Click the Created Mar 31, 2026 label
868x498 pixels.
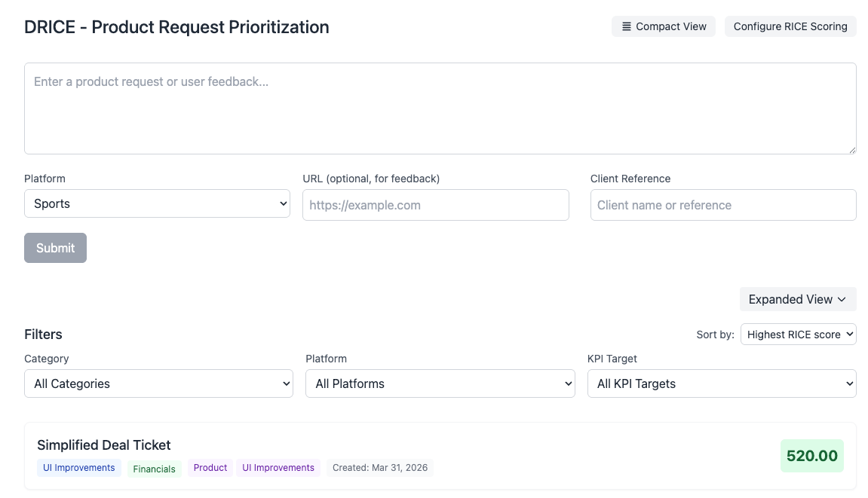(380, 468)
